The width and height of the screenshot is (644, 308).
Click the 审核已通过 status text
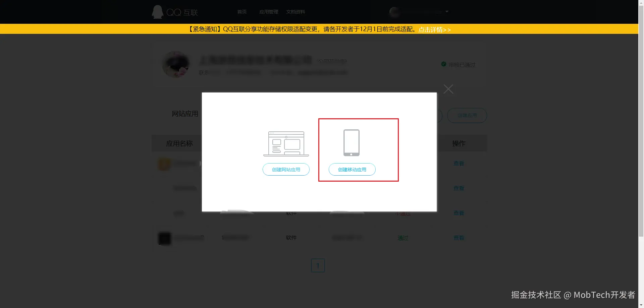point(462,65)
